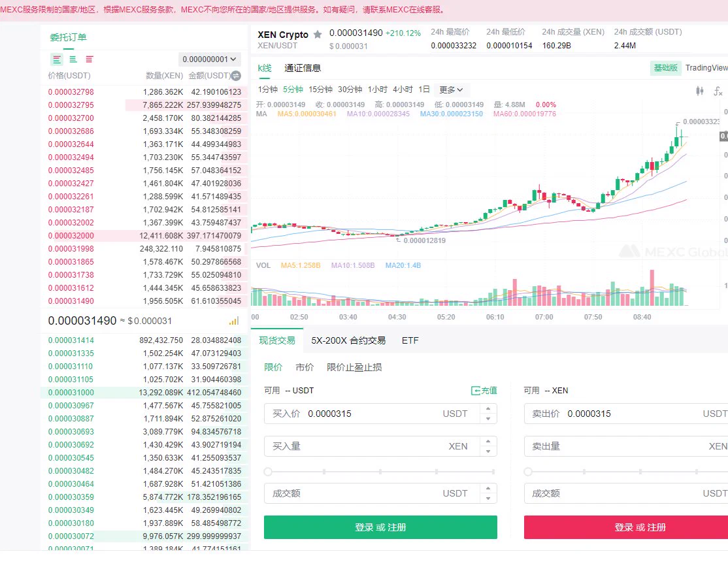Screen dimensions: 728x573
Task: Open the 委托订单 order book tab
Action: pos(68,38)
